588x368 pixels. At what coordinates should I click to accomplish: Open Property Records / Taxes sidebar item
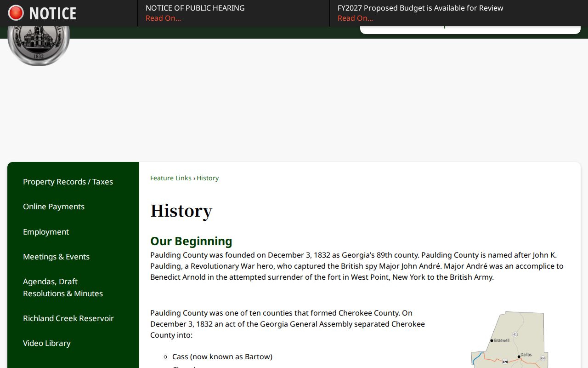[68, 182]
